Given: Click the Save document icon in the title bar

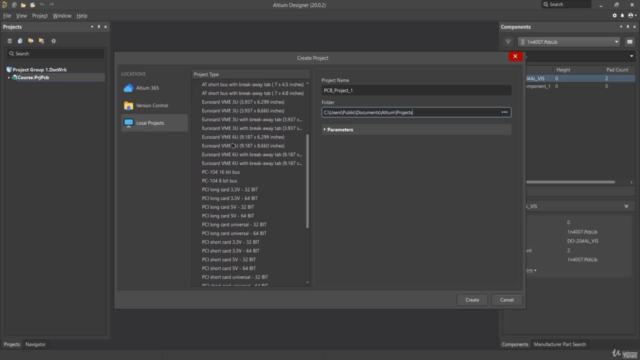Looking at the screenshot, I should 14,5.
